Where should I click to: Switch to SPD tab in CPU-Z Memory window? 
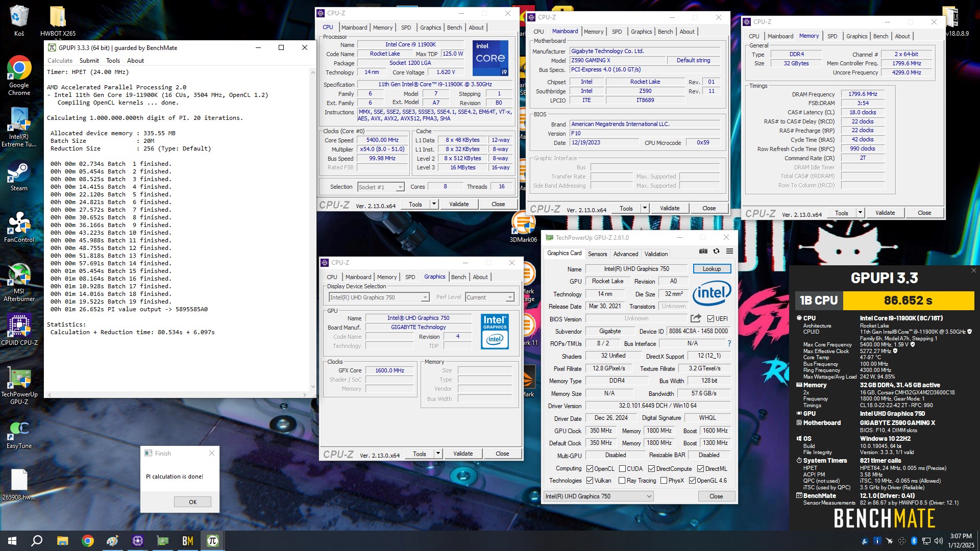(832, 36)
